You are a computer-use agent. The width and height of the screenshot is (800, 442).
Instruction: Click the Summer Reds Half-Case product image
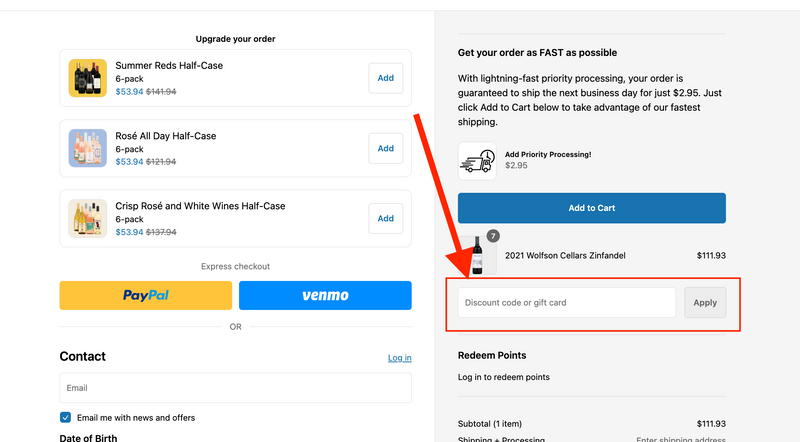[x=87, y=78]
